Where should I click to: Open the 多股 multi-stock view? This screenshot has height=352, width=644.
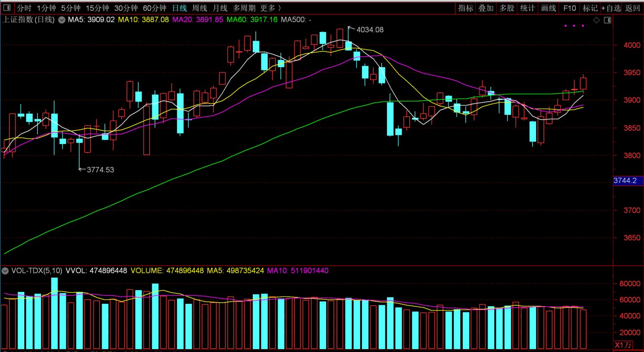(x=507, y=8)
